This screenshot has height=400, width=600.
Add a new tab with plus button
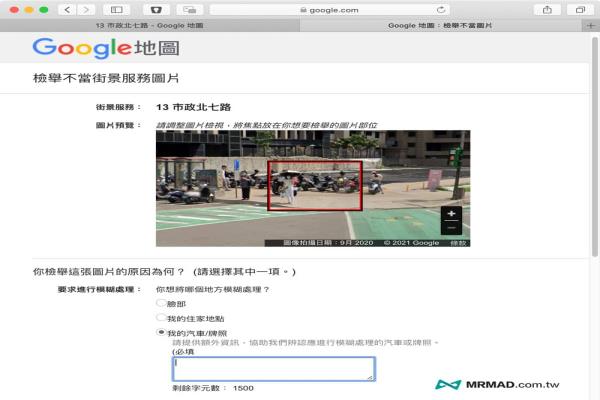(x=590, y=26)
